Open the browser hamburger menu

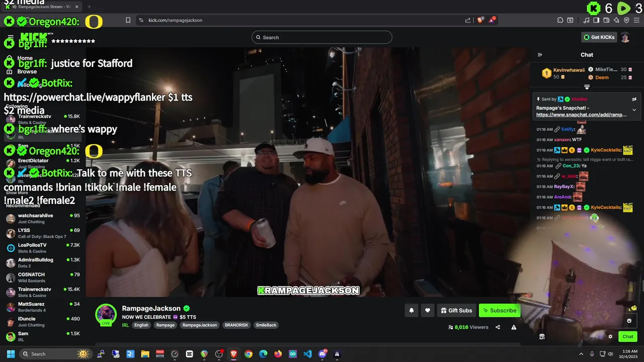(636, 20)
